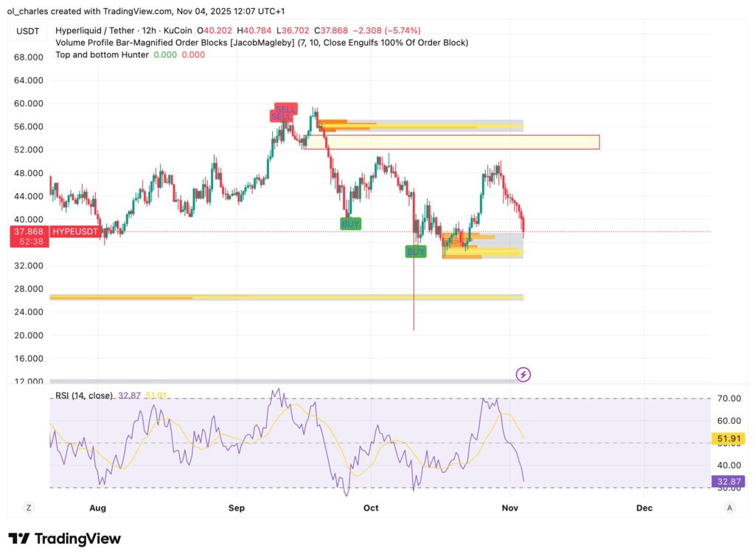Screen dimensions: 755x560
Task: Click the upper SELL signal marker
Action: point(286,108)
